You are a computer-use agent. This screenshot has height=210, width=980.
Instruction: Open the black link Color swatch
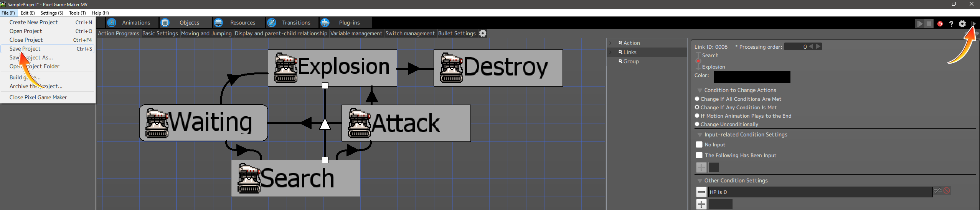752,77
